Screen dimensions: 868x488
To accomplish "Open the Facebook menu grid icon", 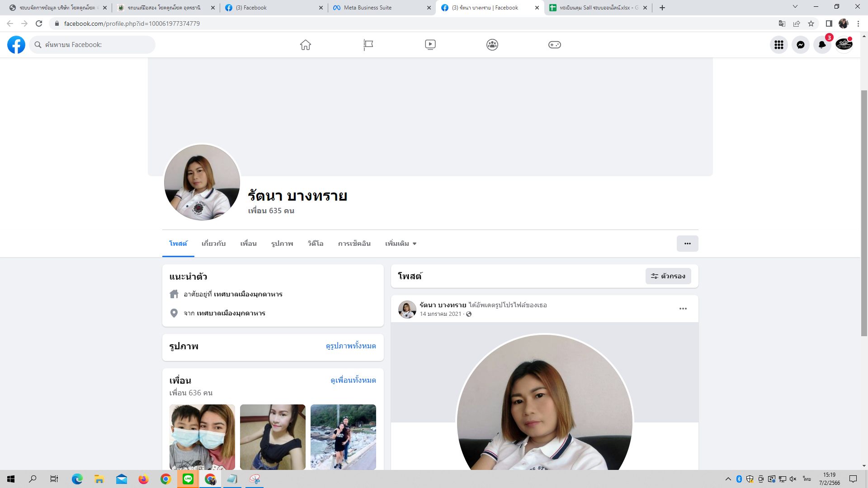I will 778,45.
